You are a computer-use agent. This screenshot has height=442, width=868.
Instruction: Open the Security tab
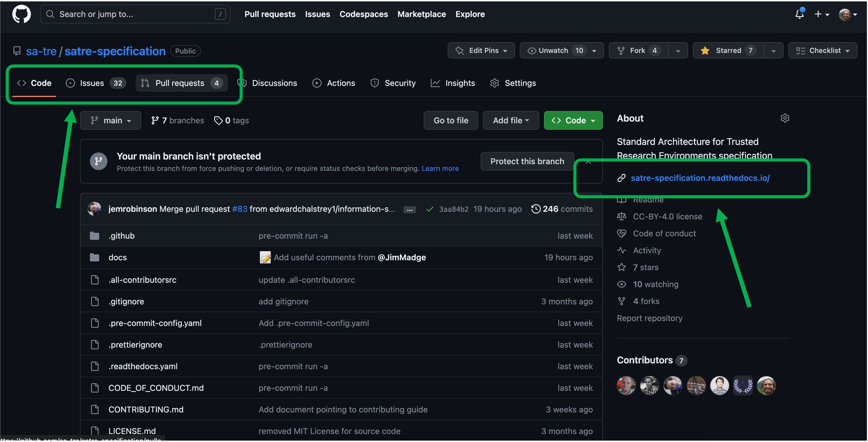[x=393, y=83]
